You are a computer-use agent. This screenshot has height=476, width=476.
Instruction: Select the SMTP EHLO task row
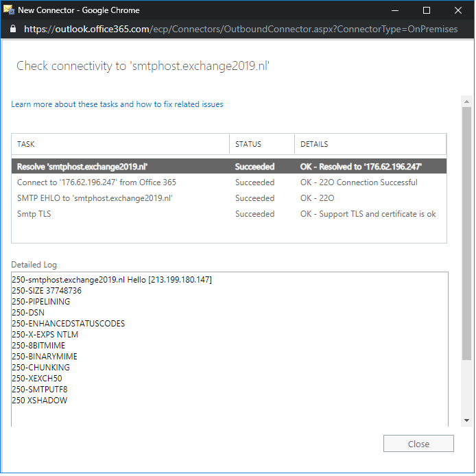95,198
